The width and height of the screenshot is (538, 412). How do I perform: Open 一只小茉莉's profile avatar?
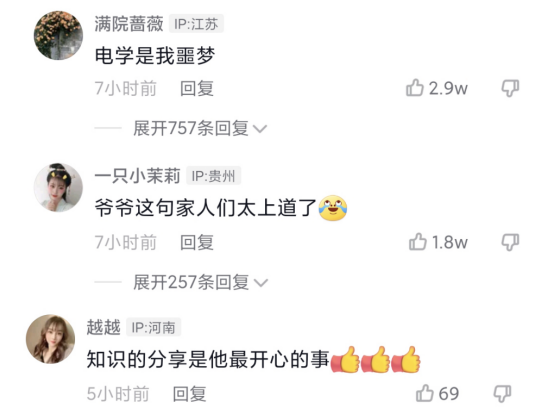click(x=58, y=187)
